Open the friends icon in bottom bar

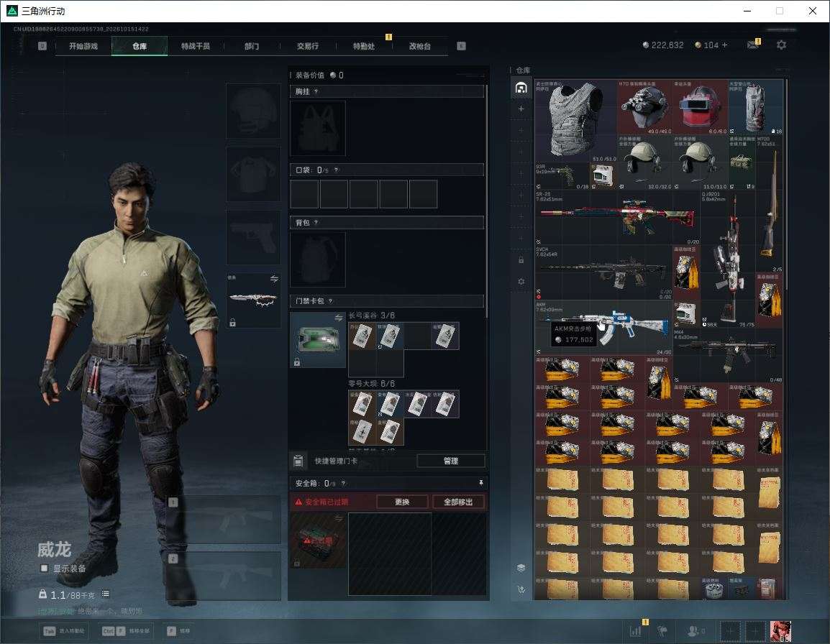(x=695, y=630)
